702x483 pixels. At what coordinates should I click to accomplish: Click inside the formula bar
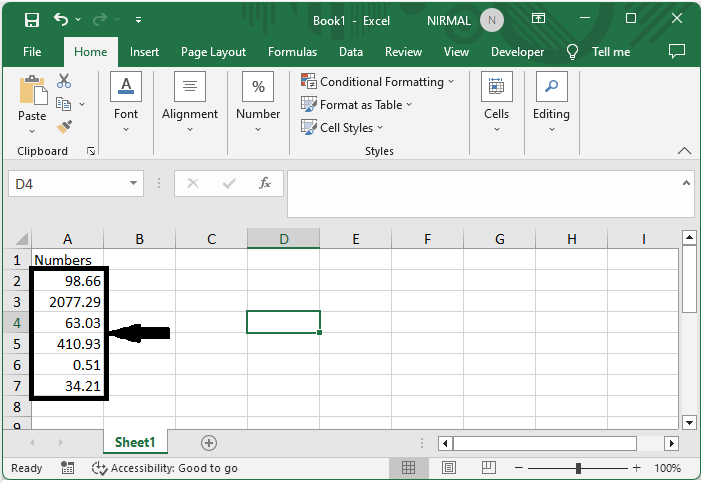point(483,194)
